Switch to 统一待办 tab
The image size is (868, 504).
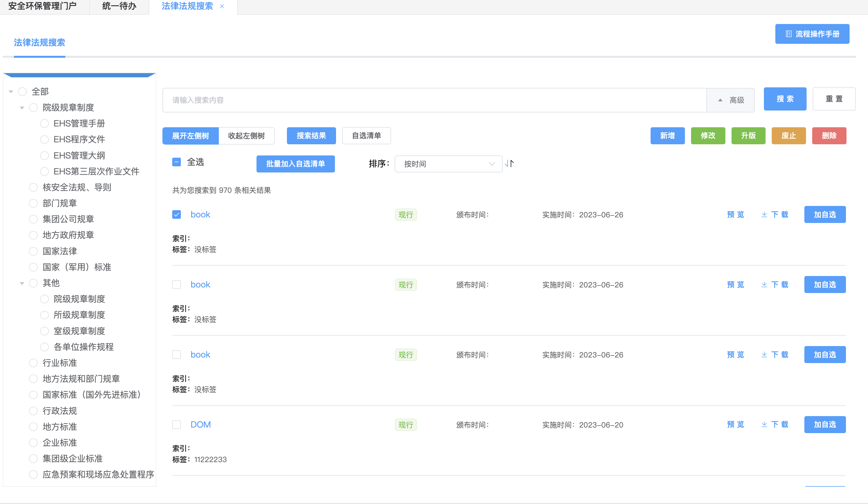pyautogui.click(x=119, y=6)
